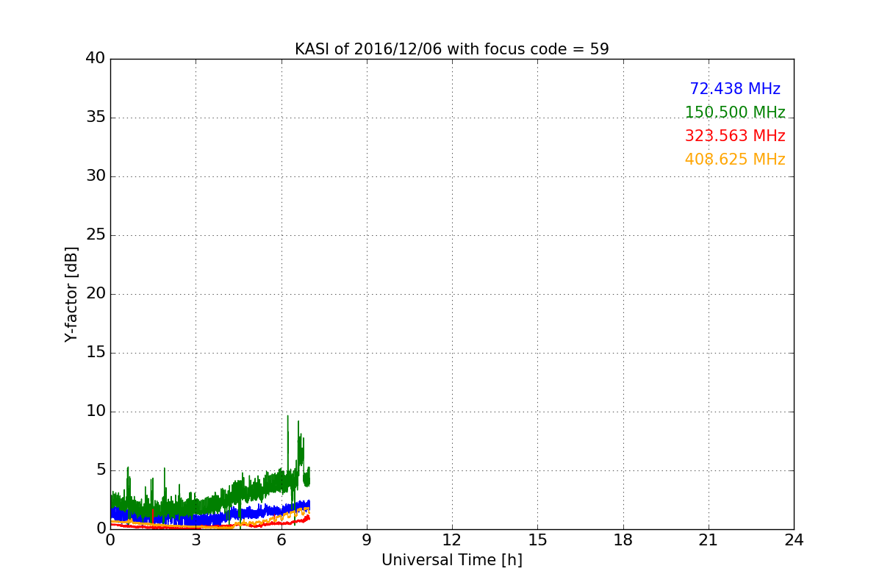Click the x-axis tick label '24'
Viewport: 882px width, 588px height.
[x=794, y=540]
